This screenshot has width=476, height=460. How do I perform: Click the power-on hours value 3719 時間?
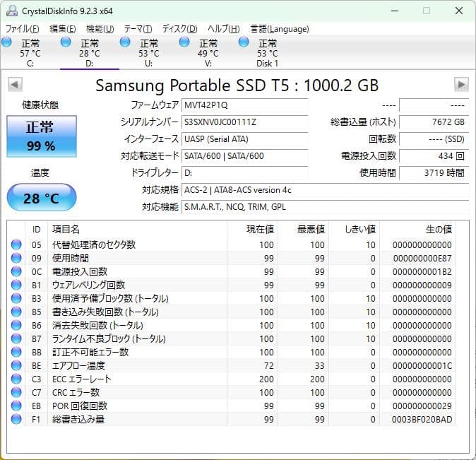pyautogui.click(x=434, y=173)
